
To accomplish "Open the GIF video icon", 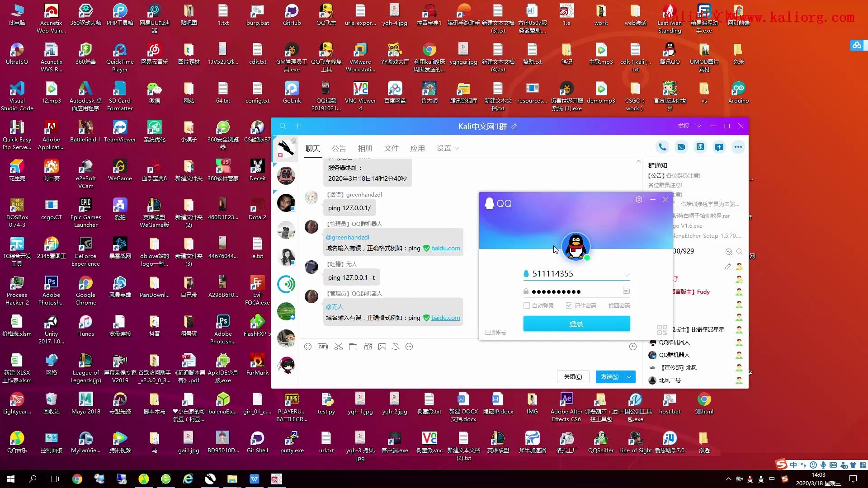I will coord(323,347).
